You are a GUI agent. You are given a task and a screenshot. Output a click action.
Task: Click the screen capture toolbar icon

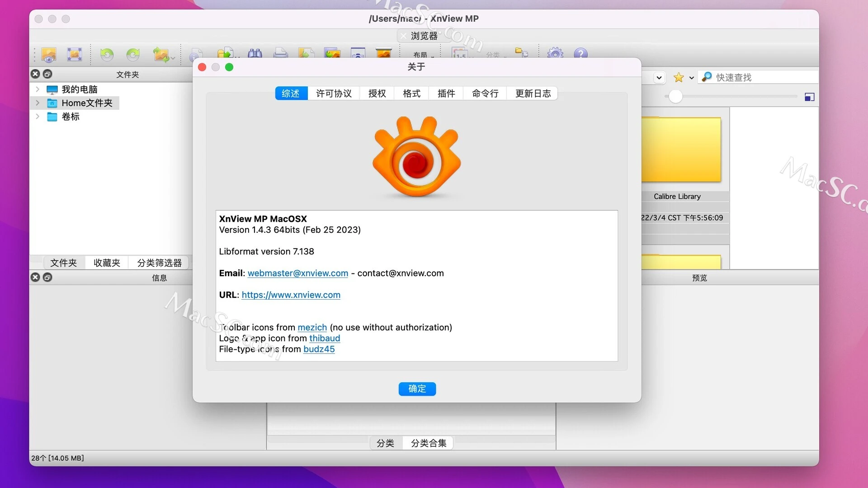(358, 53)
